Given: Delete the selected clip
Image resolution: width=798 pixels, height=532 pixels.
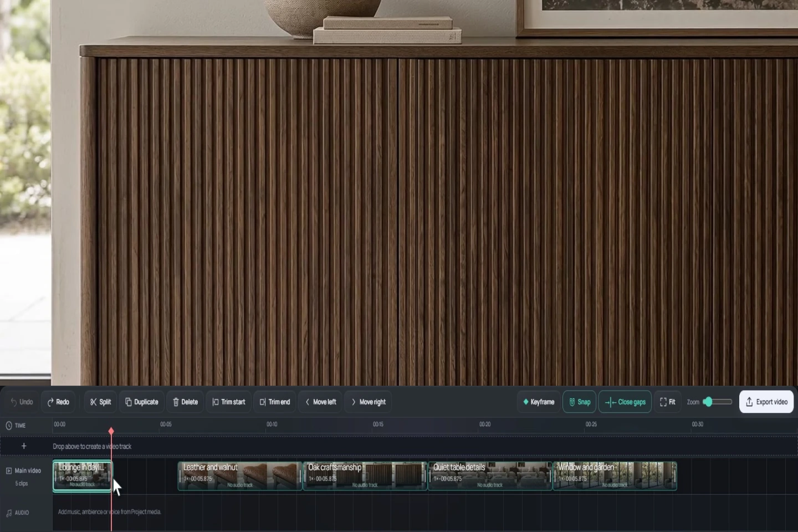Looking at the screenshot, I should click(x=185, y=402).
